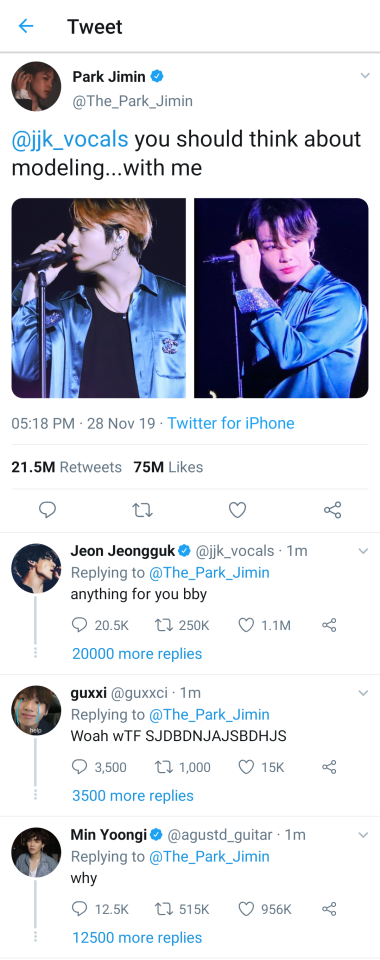
Task: Like the main tweet with heart icon
Action: pos(237,510)
